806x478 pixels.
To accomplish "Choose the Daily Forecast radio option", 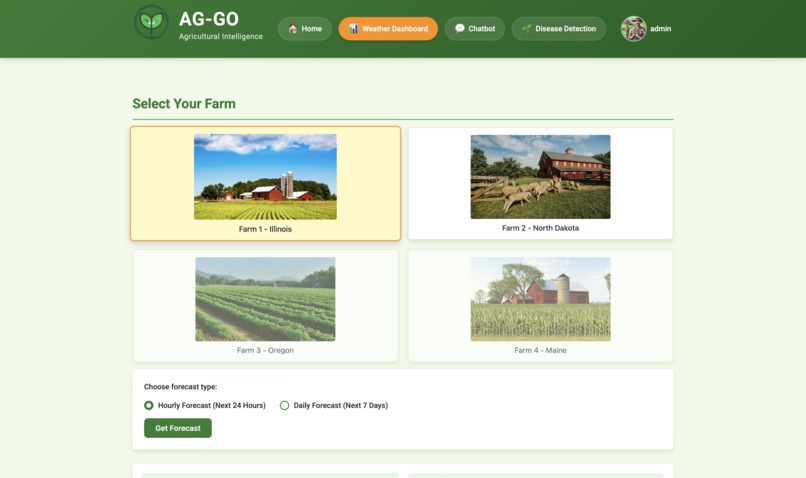I will point(284,406).
